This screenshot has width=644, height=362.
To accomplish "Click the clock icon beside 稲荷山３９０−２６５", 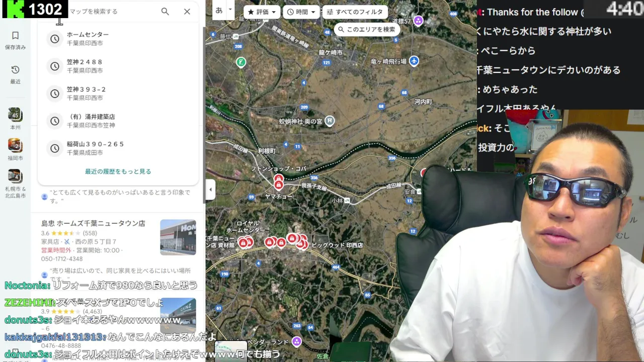I will tap(55, 148).
